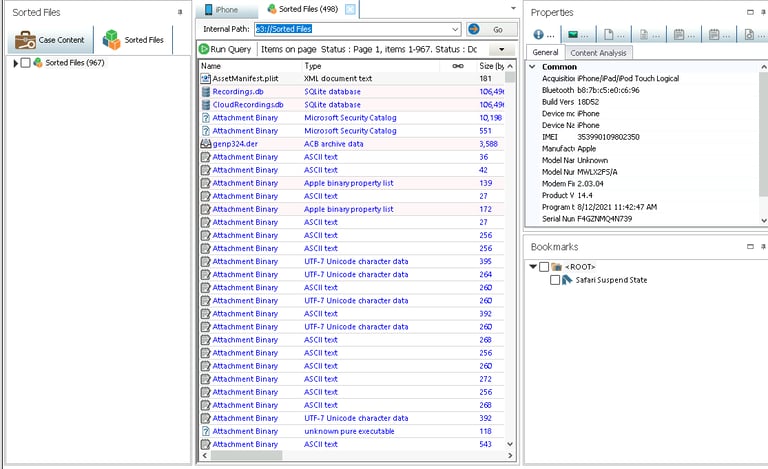Check the ROOT bookmark checkbox
The width and height of the screenshot is (768, 469).
tap(544, 267)
